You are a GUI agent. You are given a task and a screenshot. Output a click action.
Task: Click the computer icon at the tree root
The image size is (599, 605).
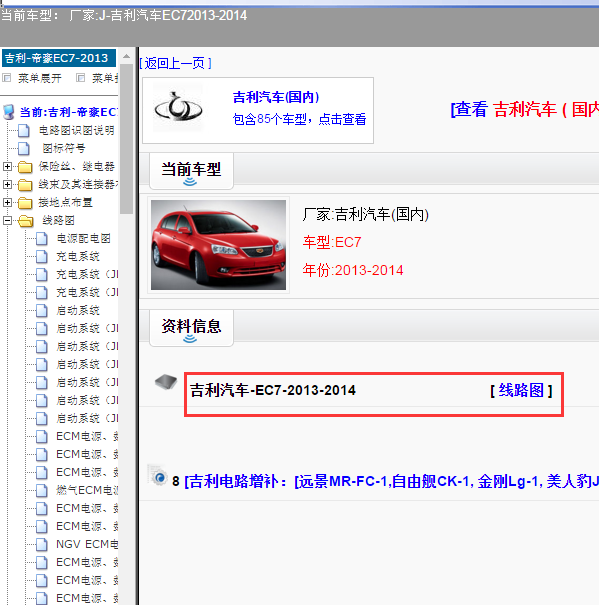tap(8, 112)
